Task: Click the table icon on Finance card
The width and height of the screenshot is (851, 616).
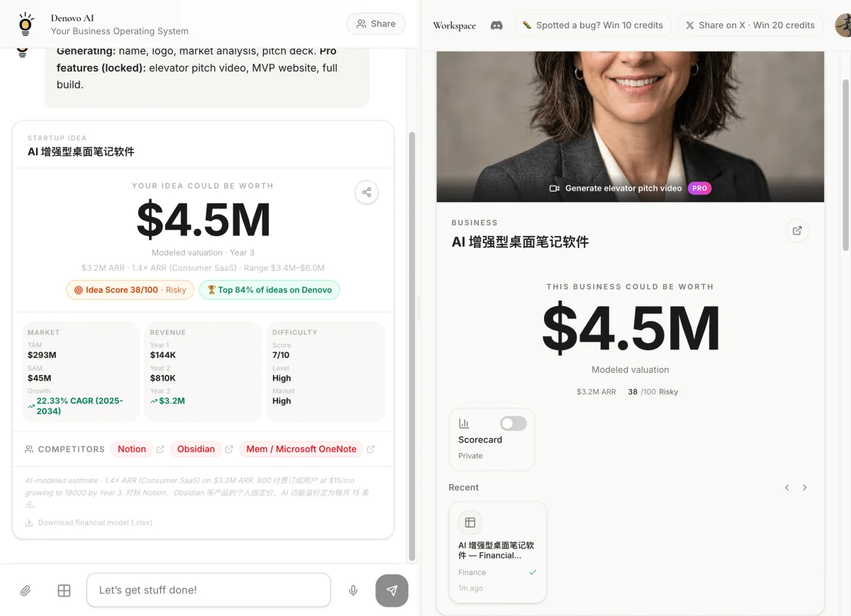Action: 470,523
